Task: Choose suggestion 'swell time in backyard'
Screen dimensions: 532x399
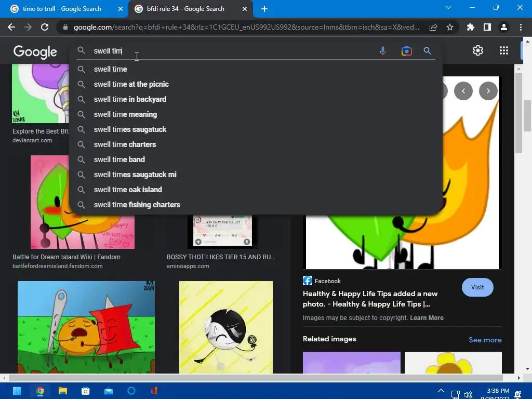Action: (256, 99)
